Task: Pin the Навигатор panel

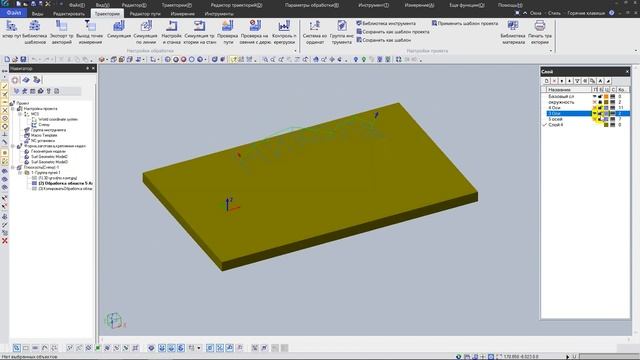Action: [x=87, y=69]
